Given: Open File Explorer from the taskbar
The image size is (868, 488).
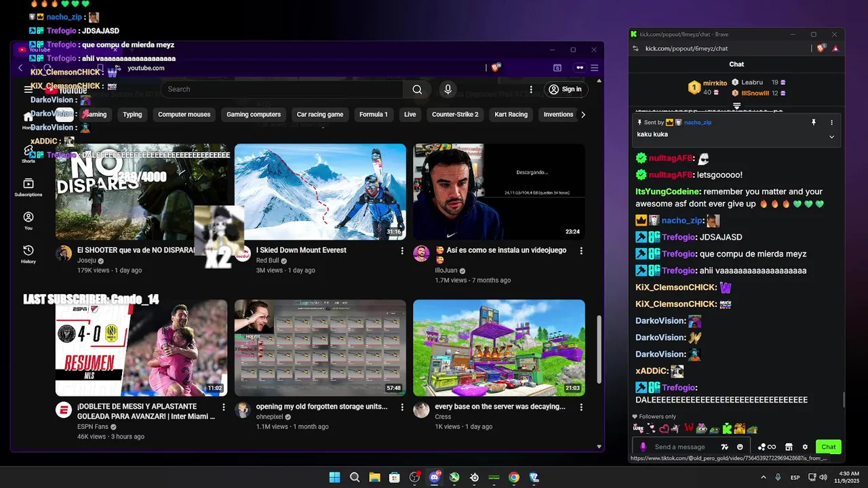Looking at the screenshot, I should coord(374,477).
